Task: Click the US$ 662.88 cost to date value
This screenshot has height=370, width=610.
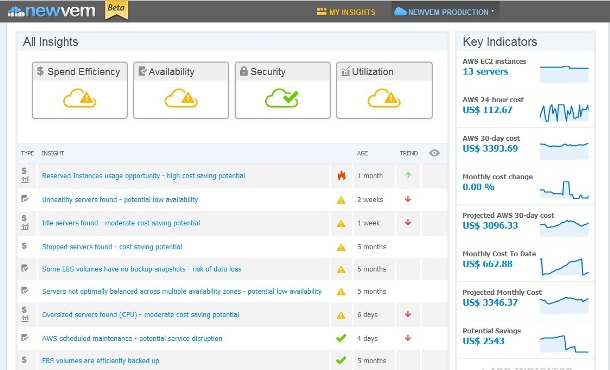Action: coord(487,264)
